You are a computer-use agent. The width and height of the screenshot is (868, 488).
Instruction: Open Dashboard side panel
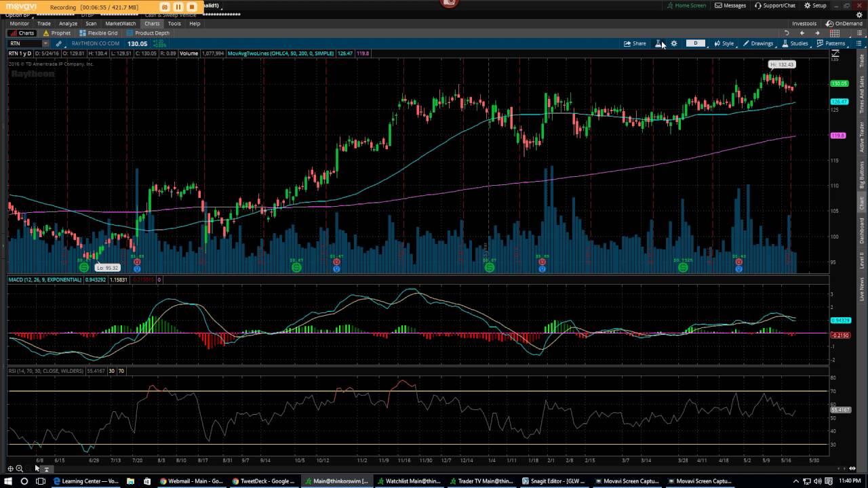pyautogui.click(x=863, y=230)
